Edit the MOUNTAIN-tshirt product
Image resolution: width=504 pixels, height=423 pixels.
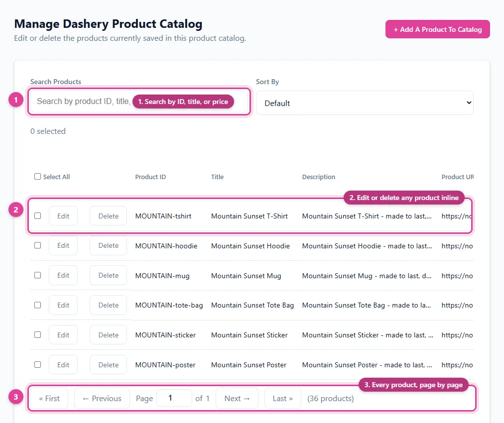tap(63, 216)
